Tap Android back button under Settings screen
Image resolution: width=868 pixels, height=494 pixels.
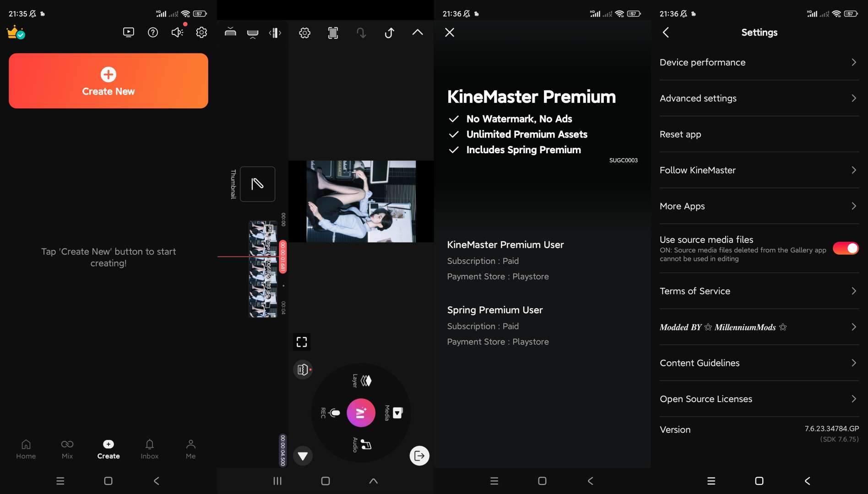point(808,481)
